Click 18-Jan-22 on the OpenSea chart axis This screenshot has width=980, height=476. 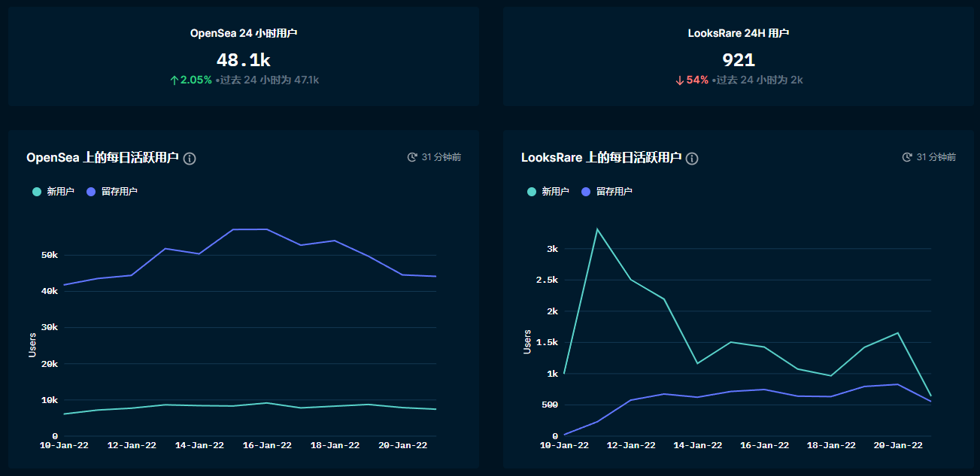(x=335, y=445)
